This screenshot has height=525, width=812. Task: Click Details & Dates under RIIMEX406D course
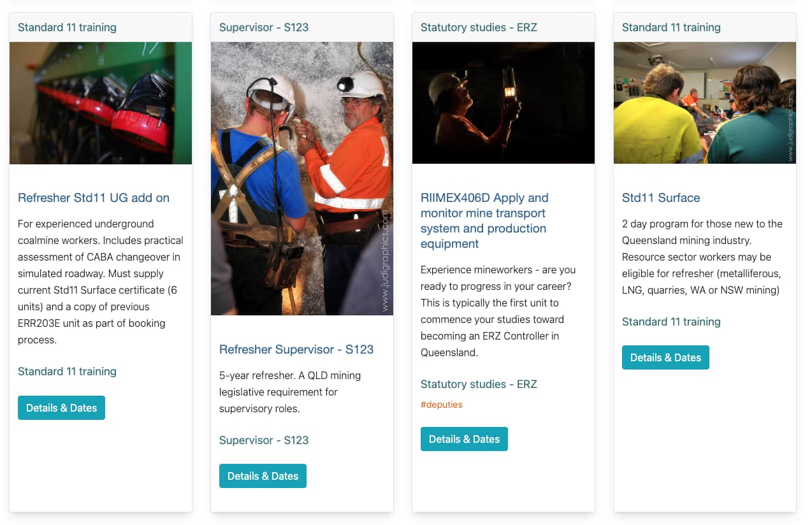pyautogui.click(x=464, y=439)
